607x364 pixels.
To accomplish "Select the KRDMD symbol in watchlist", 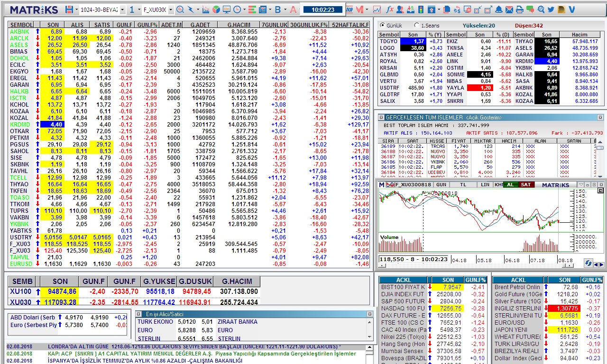I will click(19, 124).
